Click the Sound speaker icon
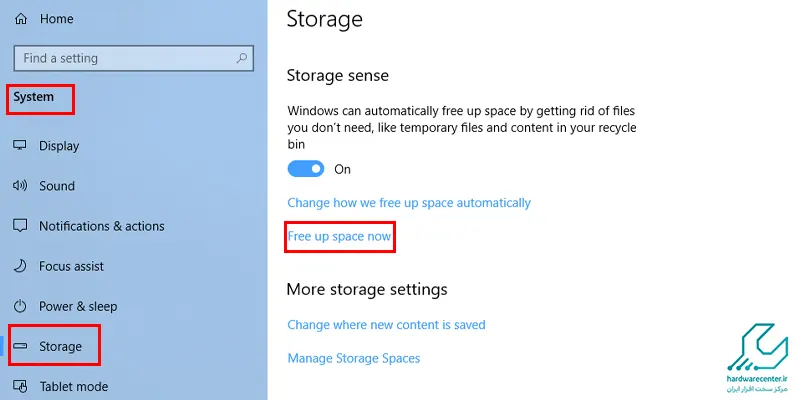The width and height of the screenshot is (800, 400). 20,186
